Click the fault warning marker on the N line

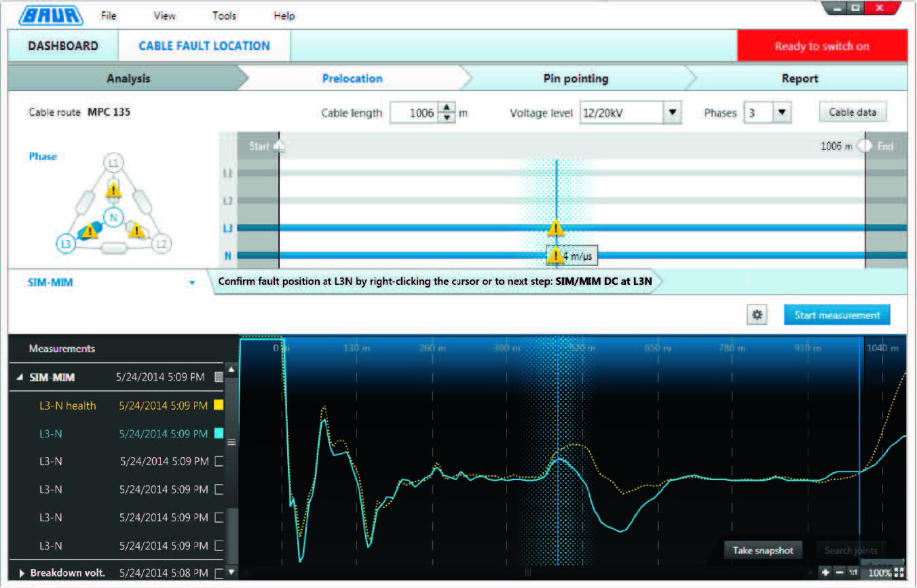click(555, 255)
